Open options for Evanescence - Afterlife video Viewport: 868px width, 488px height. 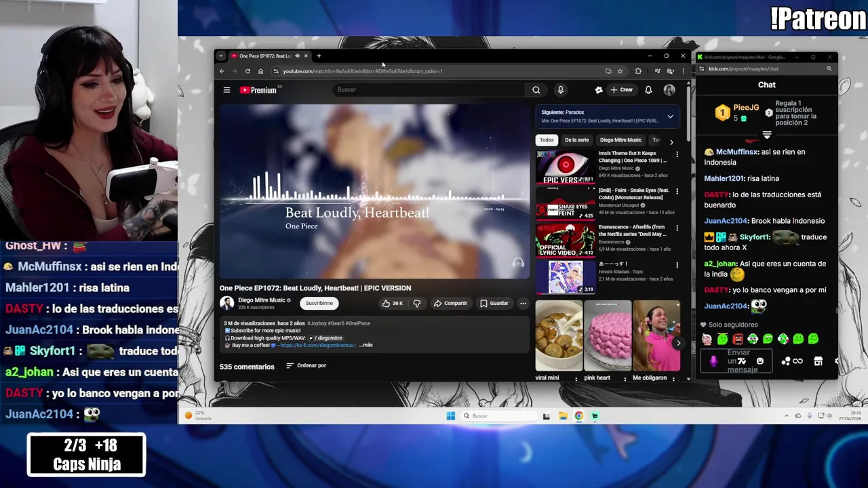[x=677, y=228]
